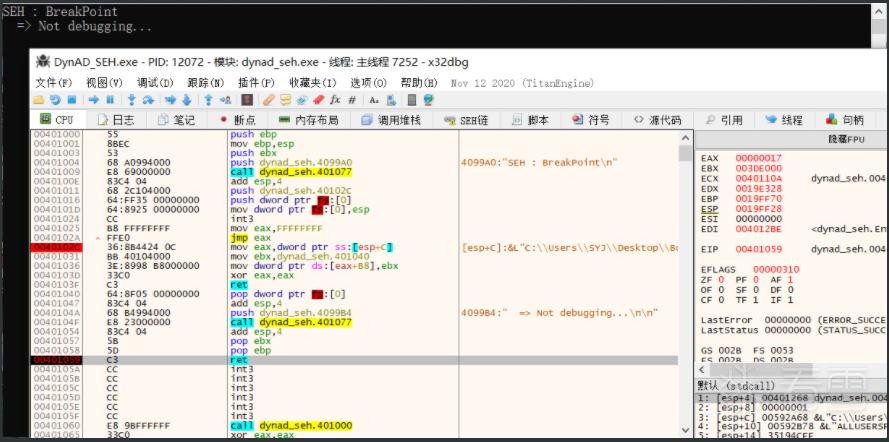889x442 pixels.
Task: Click the EIP register value 00401059
Action: (759, 249)
